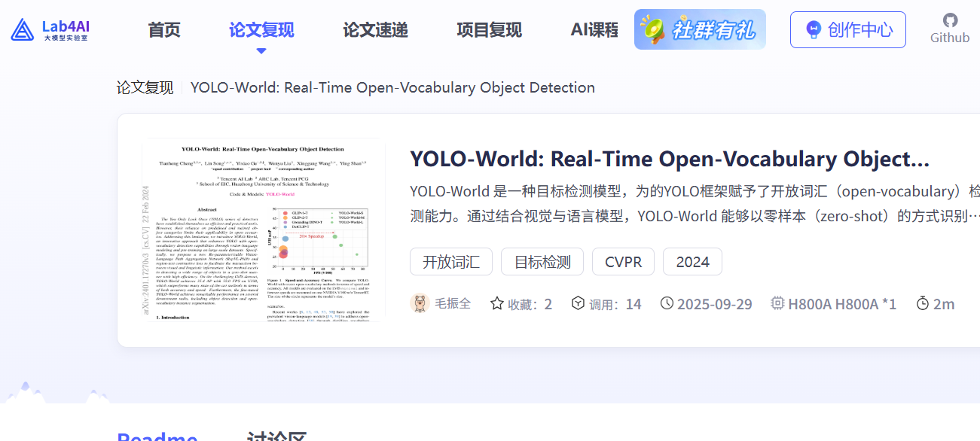The image size is (980, 441).
Task: Click author 毛振全 avatar
Action: (420, 303)
